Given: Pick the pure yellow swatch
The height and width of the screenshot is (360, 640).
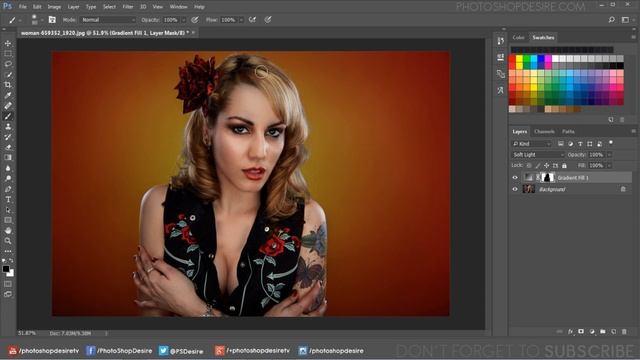Looking at the screenshot, I should pos(519,59).
